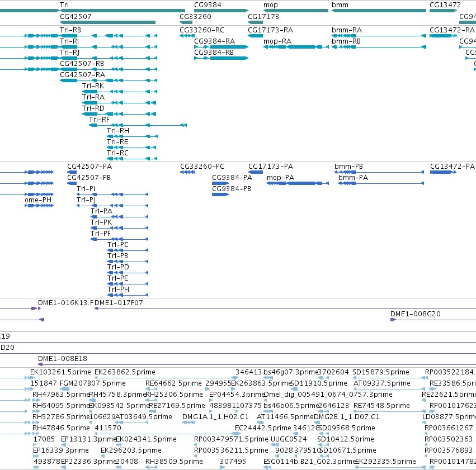
Task: Select the CG9384 gene label
Action: point(208,5)
